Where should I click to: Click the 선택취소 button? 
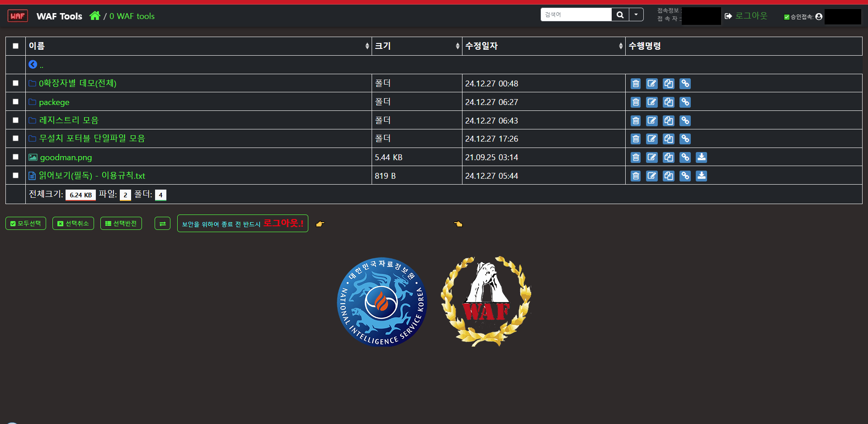point(73,224)
